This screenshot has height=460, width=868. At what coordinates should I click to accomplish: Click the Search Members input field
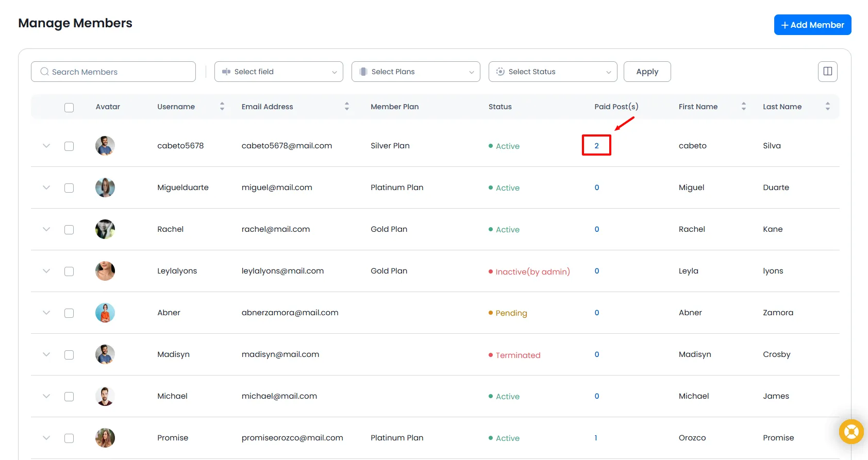tap(113, 72)
